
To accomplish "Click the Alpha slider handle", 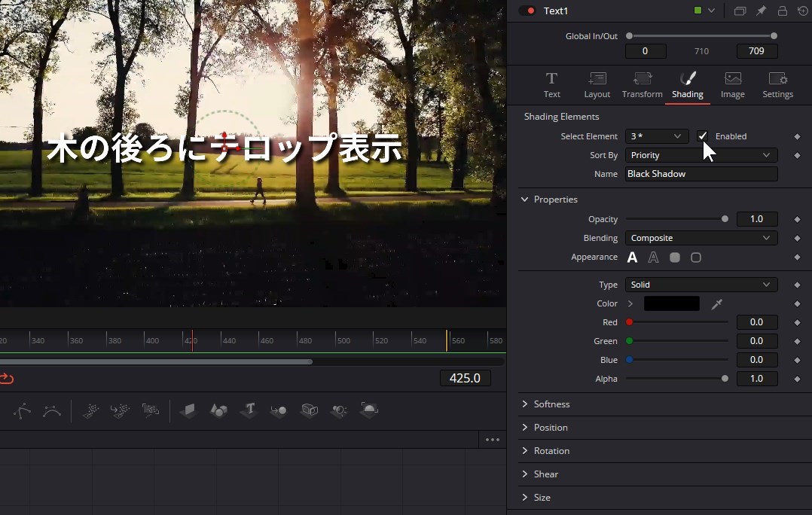I will point(725,379).
